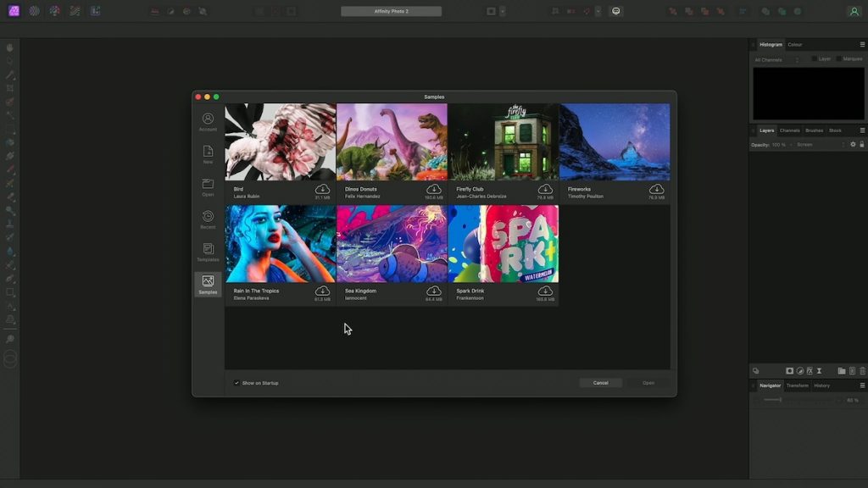Select Dinos Donuts sample thumbnail

pos(392,141)
